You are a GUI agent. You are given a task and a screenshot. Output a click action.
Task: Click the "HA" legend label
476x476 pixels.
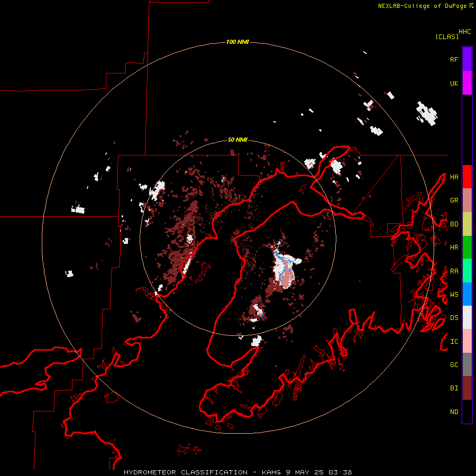point(454,177)
